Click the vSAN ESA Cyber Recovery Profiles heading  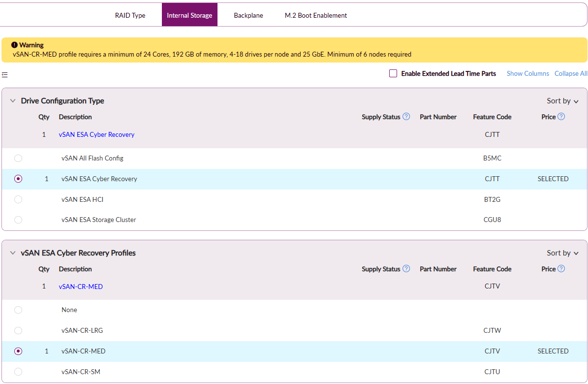pos(78,253)
